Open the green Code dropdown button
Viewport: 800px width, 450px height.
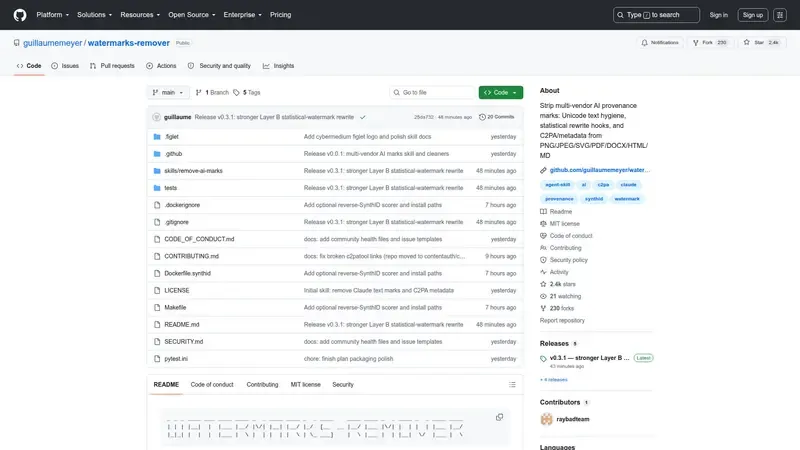[501, 92]
